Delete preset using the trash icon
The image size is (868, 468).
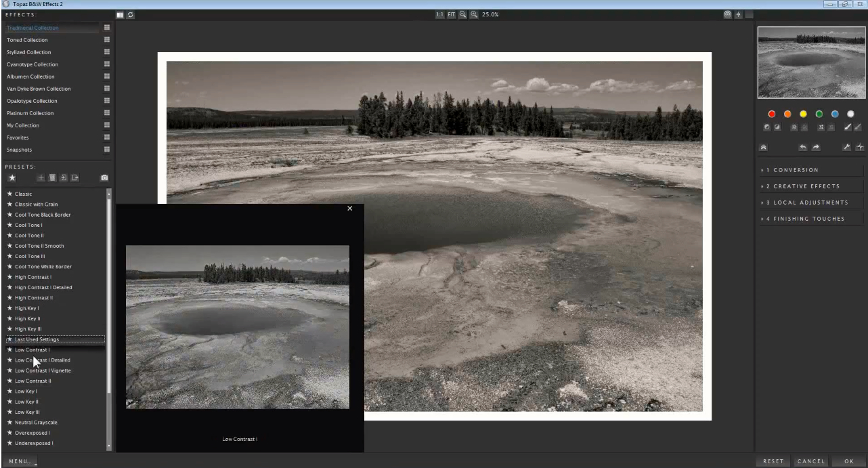pos(52,177)
